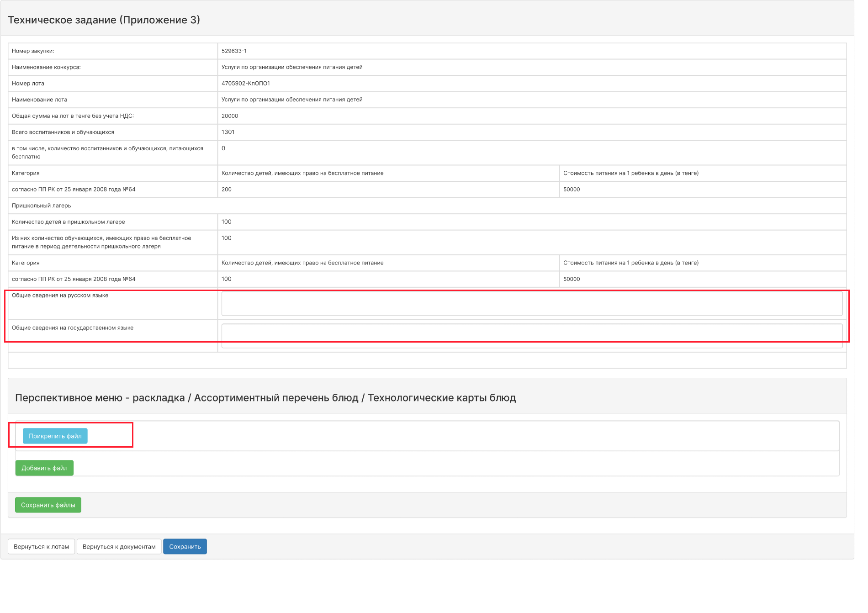Save files with Сохранить файлы button

point(48,505)
